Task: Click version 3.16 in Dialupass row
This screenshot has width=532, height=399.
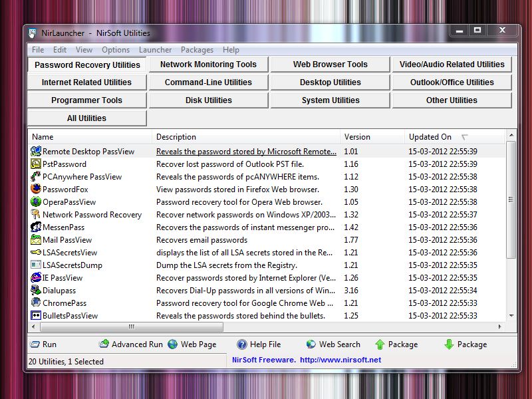Action: 351,291
